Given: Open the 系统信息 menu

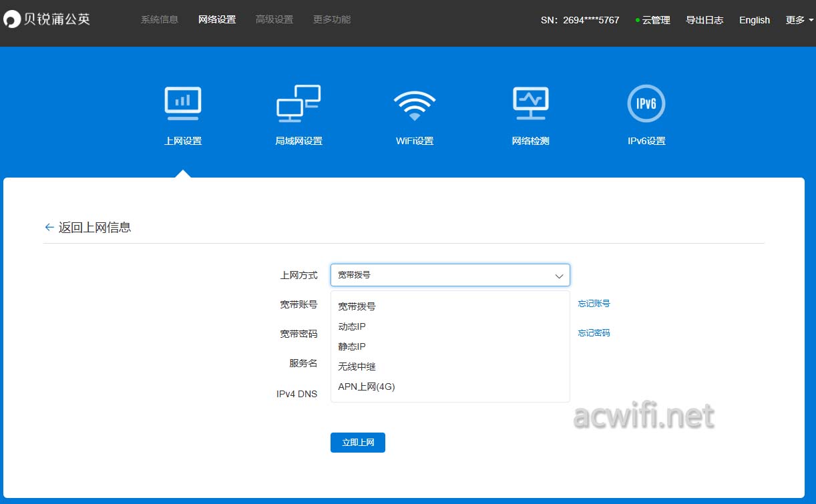Looking at the screenshot, I should [x=160, y=19].
